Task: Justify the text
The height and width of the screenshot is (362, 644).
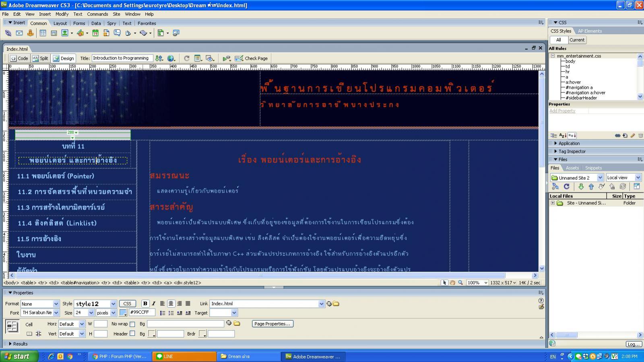Action: (188, 304)
